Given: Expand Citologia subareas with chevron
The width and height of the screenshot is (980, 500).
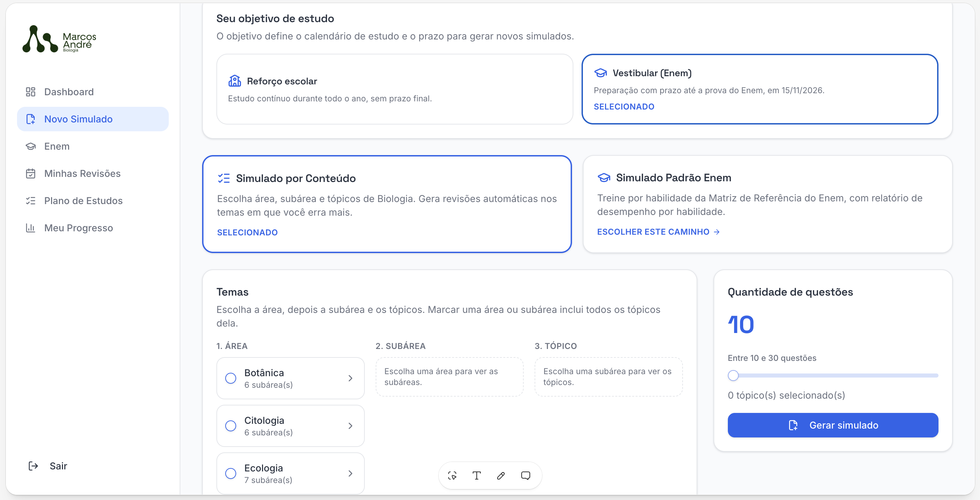Looking at the screenshot, I should point(350,426).
